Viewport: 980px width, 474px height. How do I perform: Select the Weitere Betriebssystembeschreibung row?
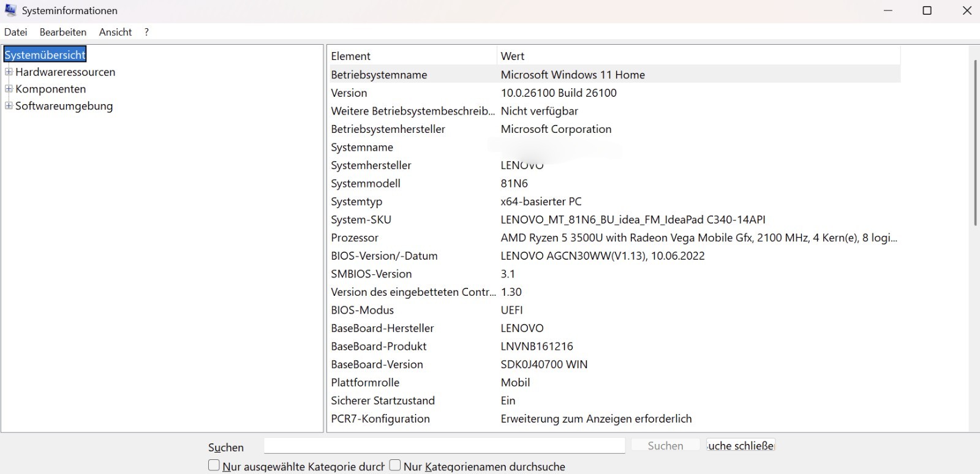tap(614, 111)
